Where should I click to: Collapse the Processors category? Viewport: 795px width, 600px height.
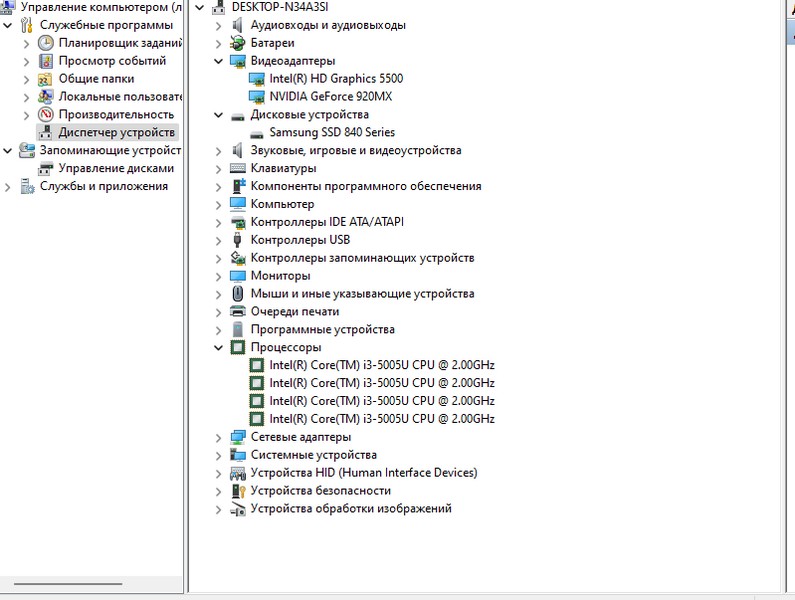coord(219,348)
